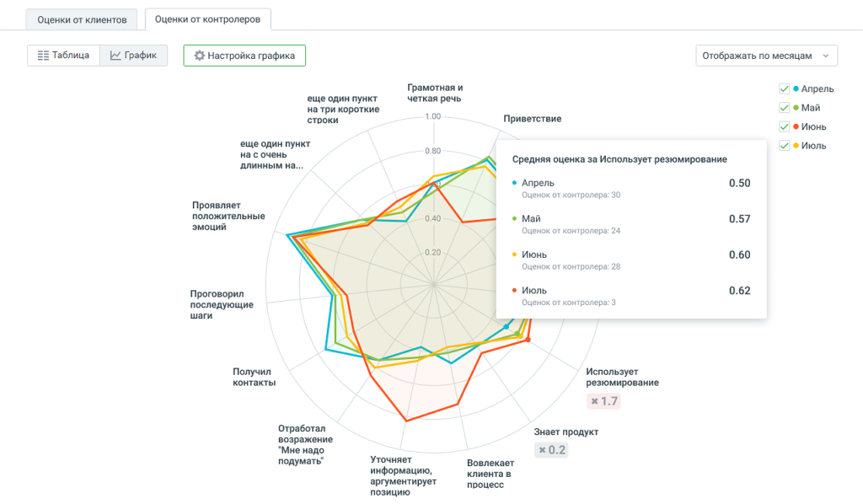Click the chevron arrow of the months dropdown

[825, 56]
